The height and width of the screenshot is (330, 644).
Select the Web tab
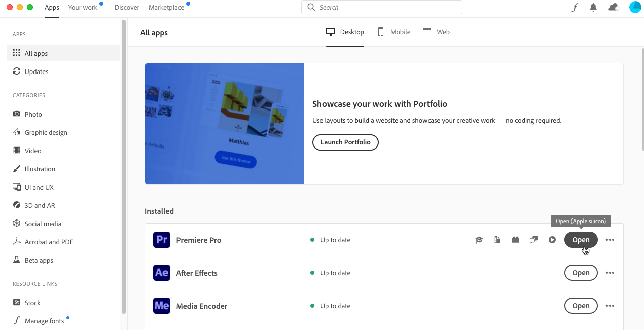pos(437,32)
